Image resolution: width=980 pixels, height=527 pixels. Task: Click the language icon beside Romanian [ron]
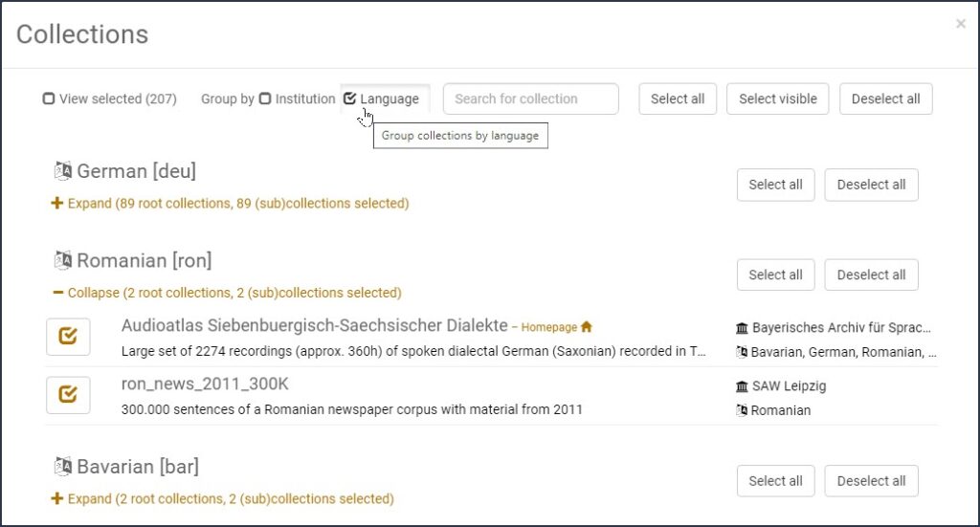pos(63,260)
